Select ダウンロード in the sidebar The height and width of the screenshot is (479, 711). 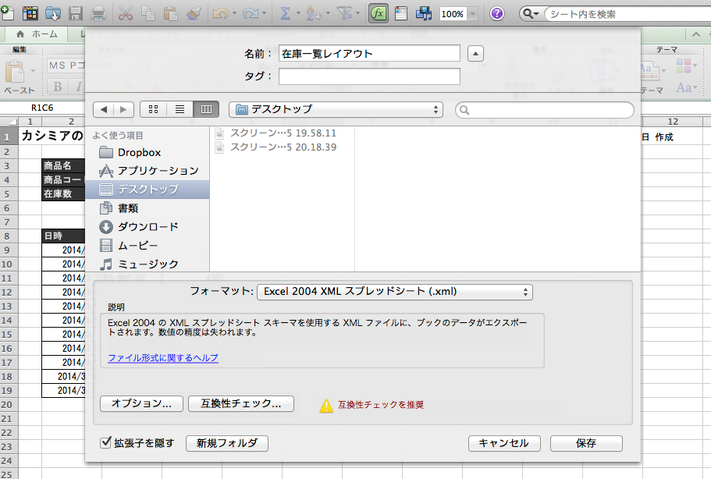(148, 227)
